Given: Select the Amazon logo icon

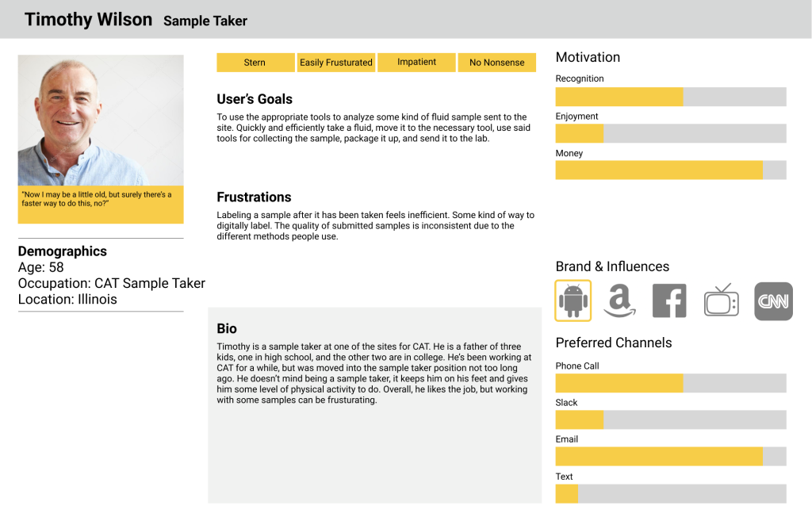Looking at the screenshot, I should tap(619, 301).
